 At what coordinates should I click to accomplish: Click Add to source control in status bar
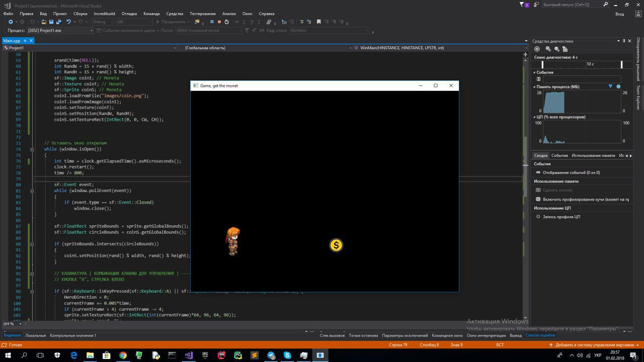[x=594, y=345]
